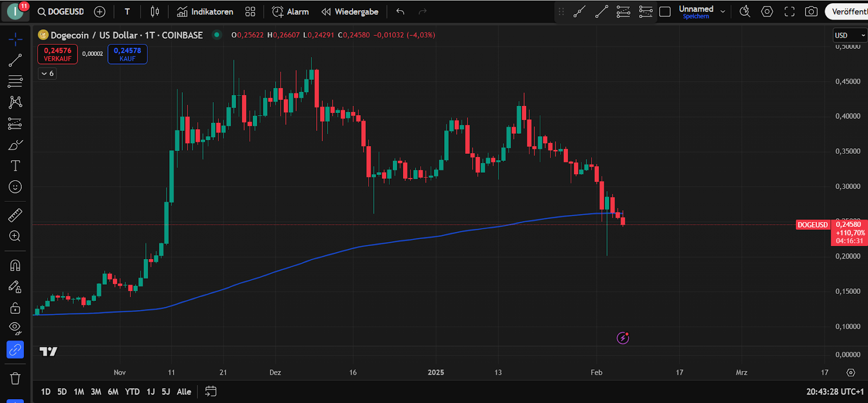868x403 pixels.
Task: Open the Indikatoren indicators menu
Action: coord(205,11)
